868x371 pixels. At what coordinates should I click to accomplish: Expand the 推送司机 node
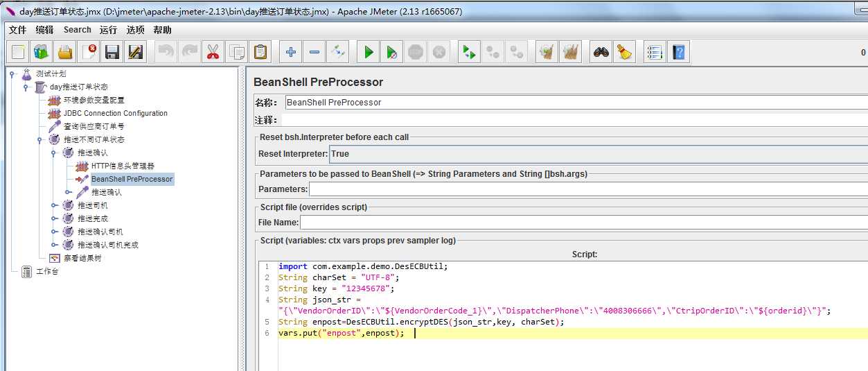pyautogui.click(x=54, y=205)
